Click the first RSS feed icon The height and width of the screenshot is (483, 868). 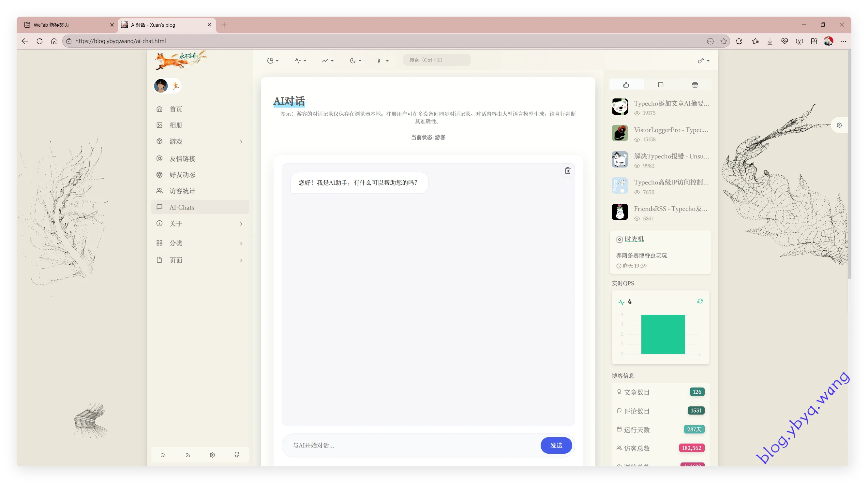coord(163,455)
